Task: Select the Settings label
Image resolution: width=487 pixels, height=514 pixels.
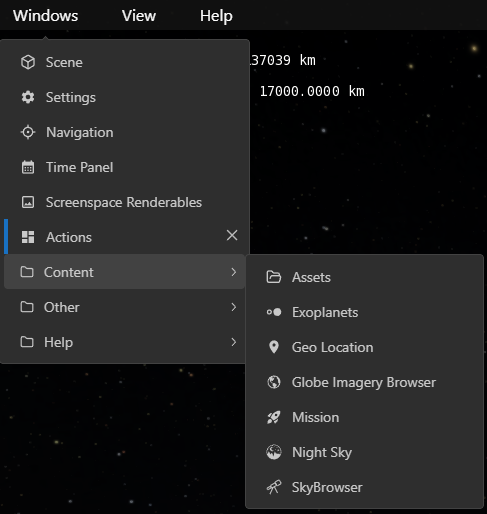Action: coord(71,98)
